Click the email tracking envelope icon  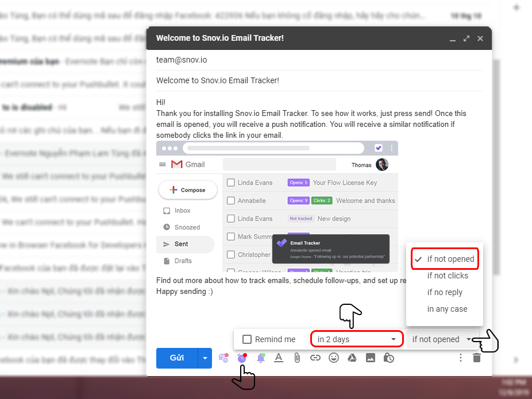[223, 358]
